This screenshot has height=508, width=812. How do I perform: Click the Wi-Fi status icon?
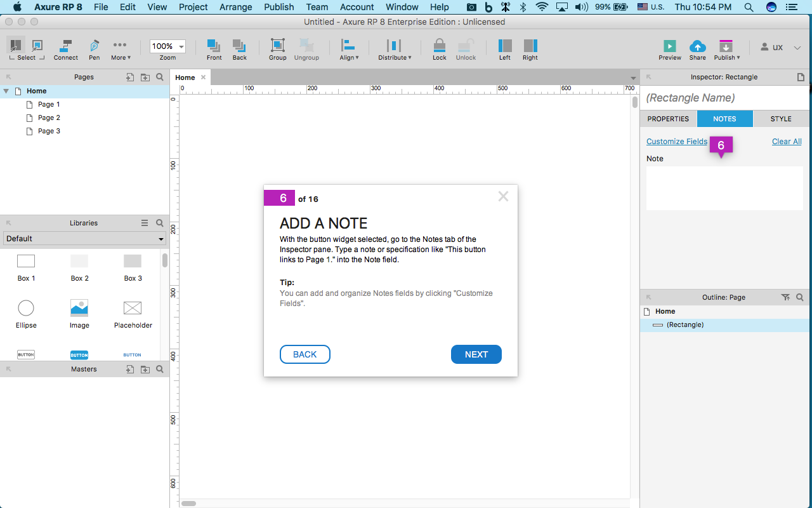[542, 7]
